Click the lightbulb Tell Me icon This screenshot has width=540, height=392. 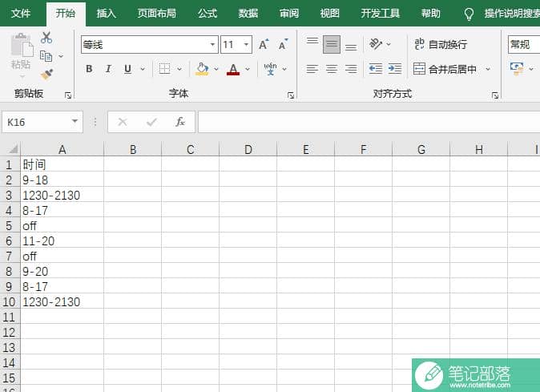[x=469, y=14]
